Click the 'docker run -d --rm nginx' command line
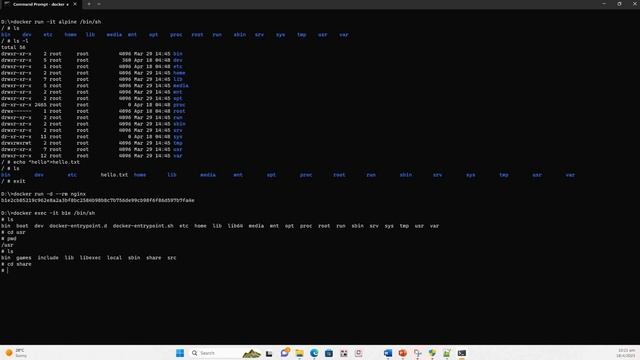Image resolution: width=640 pixels, height=360 pixels. tap(43, 194)
